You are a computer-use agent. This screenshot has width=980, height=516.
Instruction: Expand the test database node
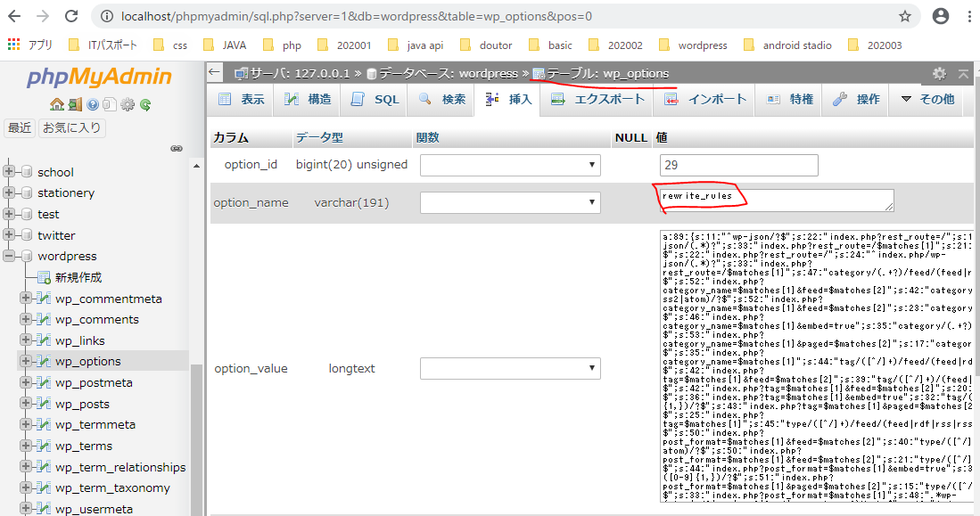tap(9, 214)
